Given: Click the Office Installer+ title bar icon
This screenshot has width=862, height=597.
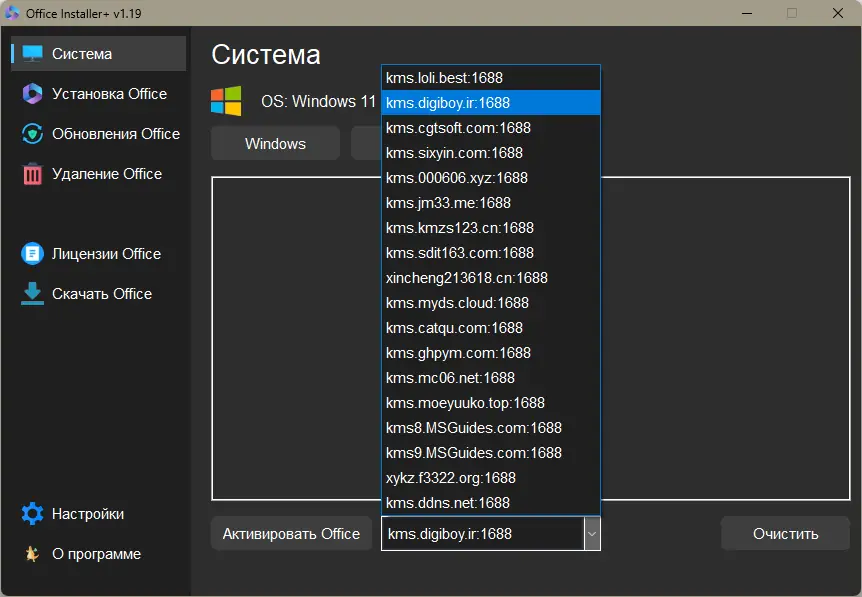Looking at the screenshot, I should pyautogui.click(x=13, y=13).
